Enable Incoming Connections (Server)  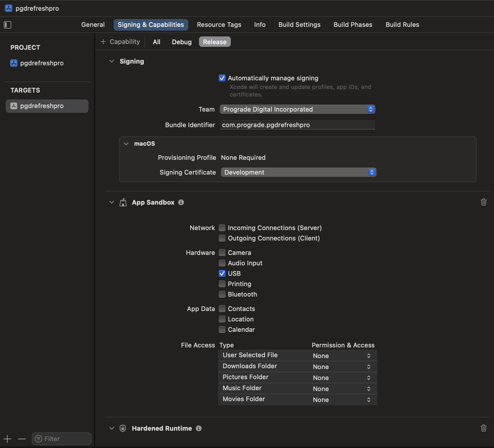coord(222,228)
